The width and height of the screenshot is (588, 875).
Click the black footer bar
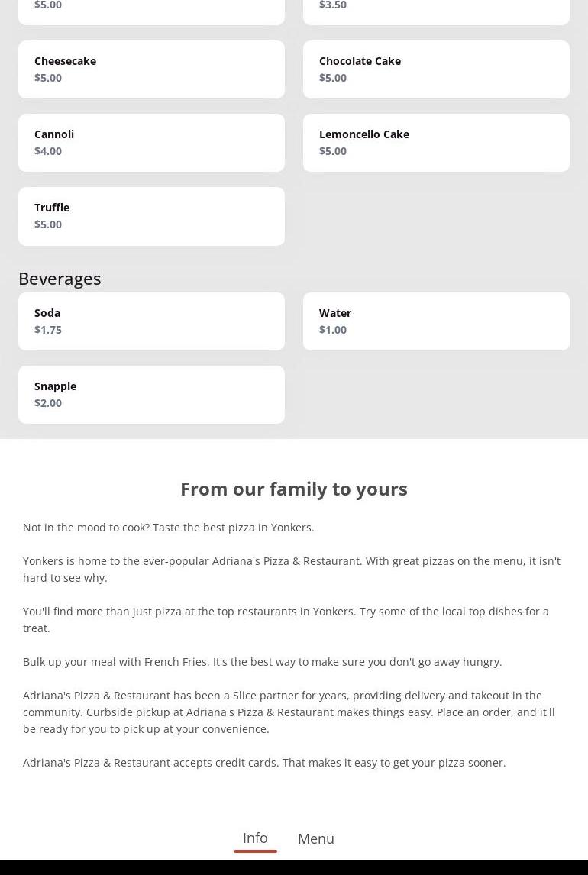coord(294,867)
